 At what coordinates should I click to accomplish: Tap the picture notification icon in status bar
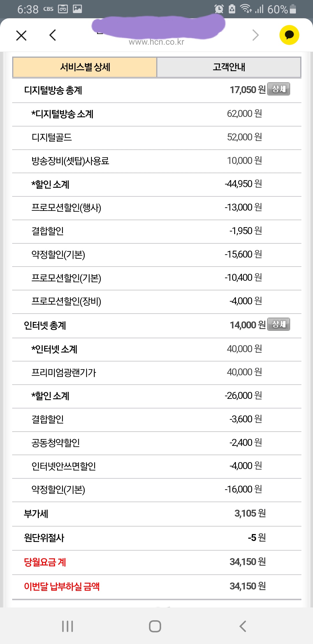coord(77,9)
